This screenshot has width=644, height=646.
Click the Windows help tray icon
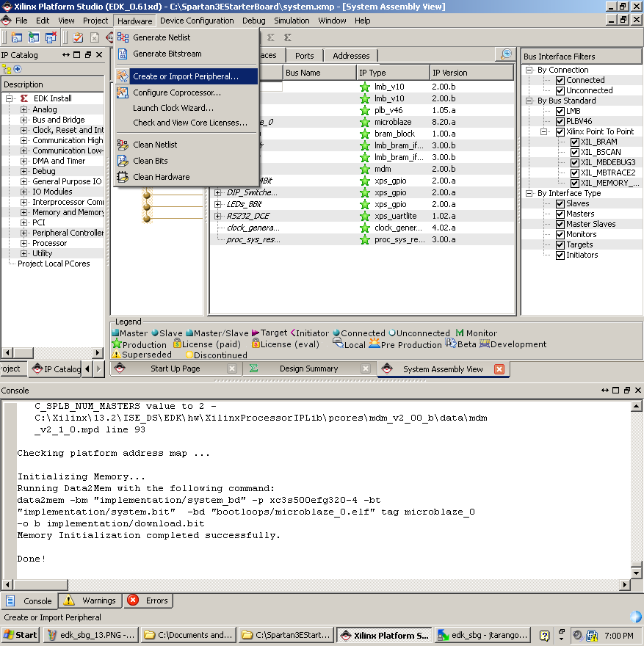point(544,636)
